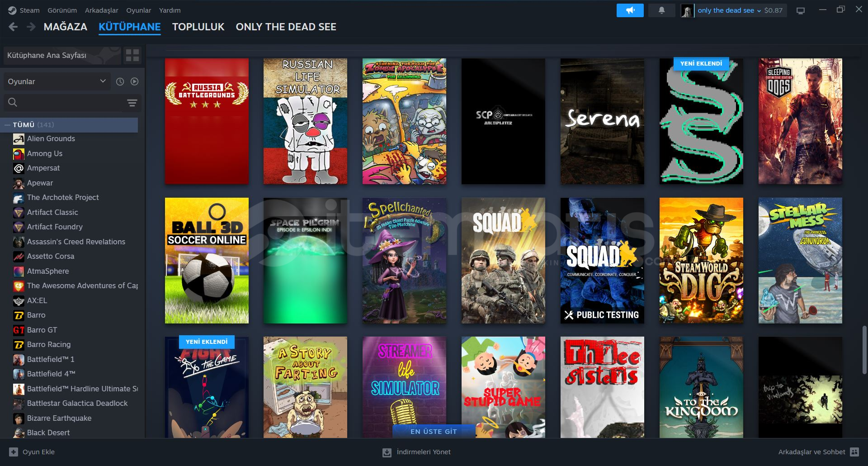This screenshot has height=466, width=868.
Task: Open the Yardım menu
Action: coord(170,10)
